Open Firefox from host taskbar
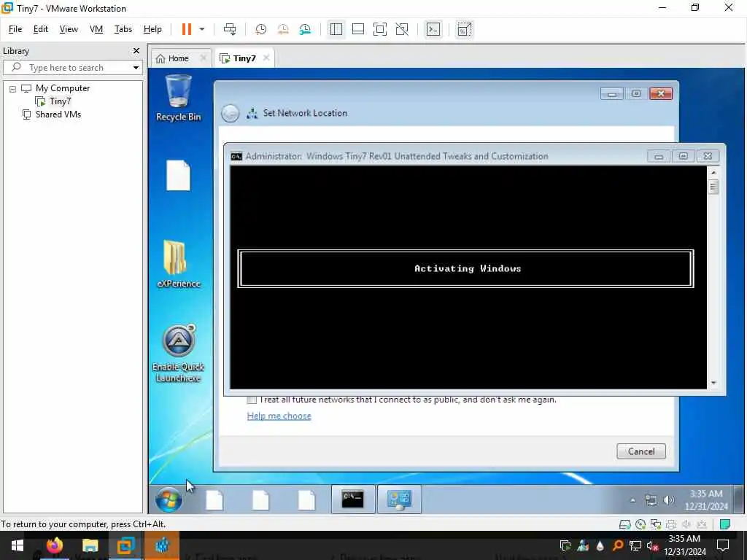 tap(55, 545)
